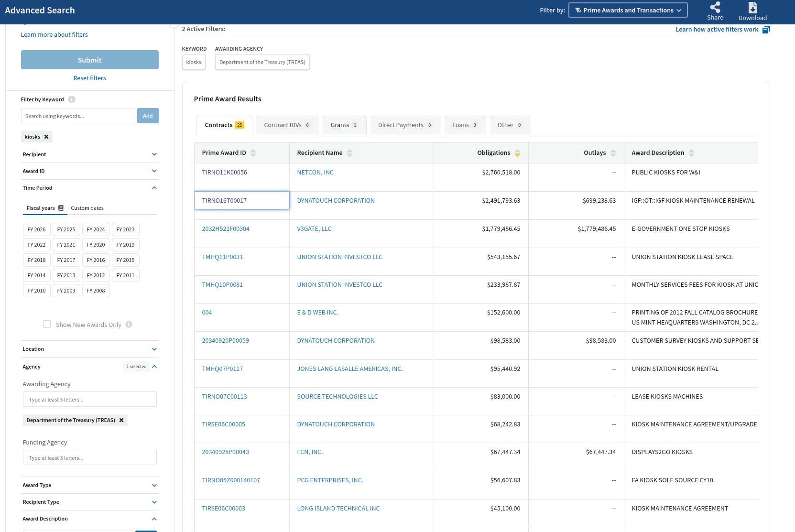This screenshot has height=532, width=795.
Task: Switch to the Custom dates tab
Action: coord(87,208)
